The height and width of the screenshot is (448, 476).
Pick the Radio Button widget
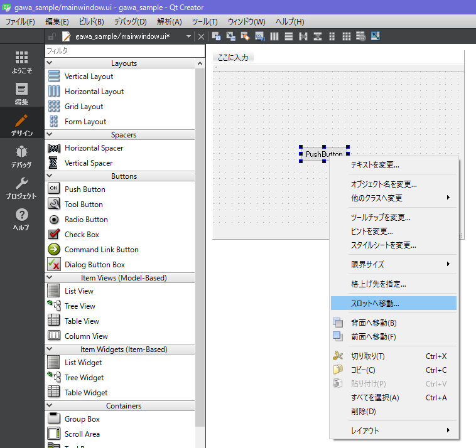pos(86,220)
